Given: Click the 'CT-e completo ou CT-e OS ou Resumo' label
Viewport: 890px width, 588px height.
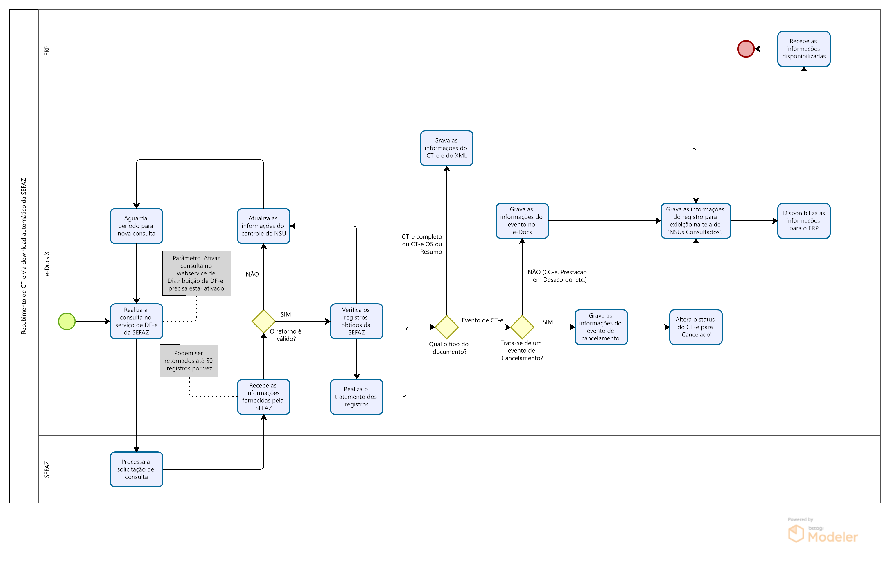Looking at the screenshot, I should (422, 244).
